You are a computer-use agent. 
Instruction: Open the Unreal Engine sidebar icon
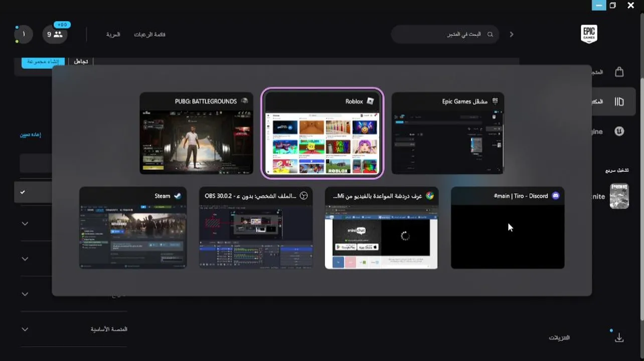[x=619, y=131]
